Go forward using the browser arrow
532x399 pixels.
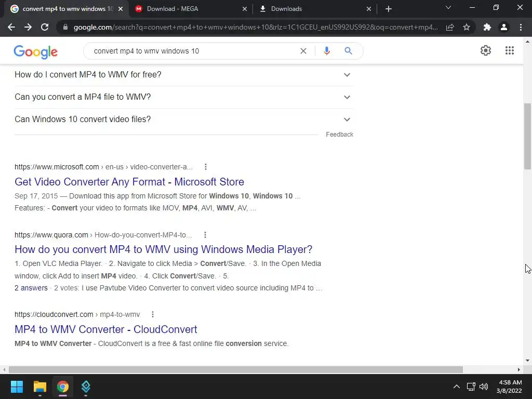click(28, 27)
